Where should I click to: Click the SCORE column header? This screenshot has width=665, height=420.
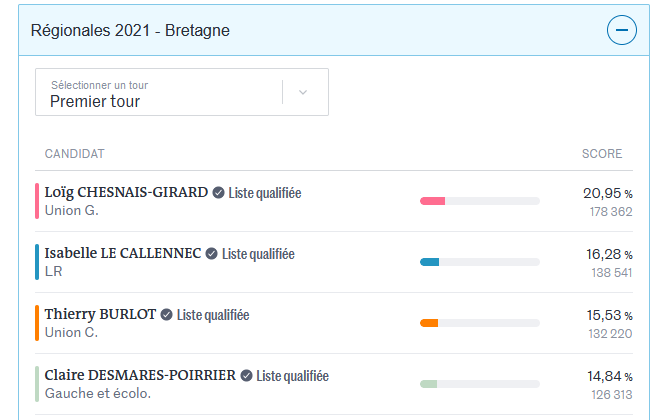pos(602,154)
